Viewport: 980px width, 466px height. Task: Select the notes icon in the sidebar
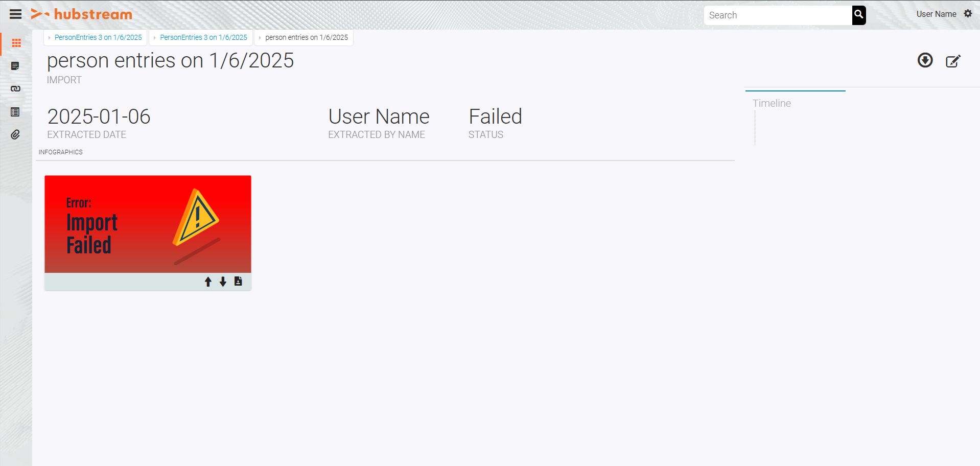point(16,66)
